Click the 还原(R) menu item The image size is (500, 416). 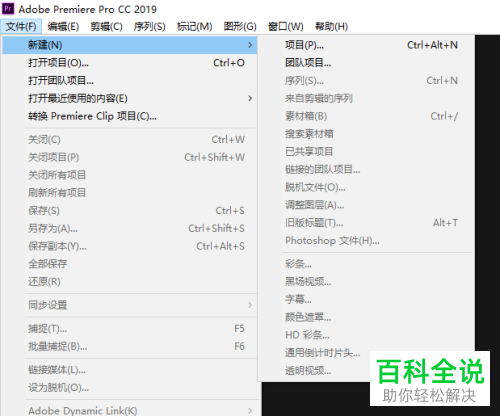[130, 282]
